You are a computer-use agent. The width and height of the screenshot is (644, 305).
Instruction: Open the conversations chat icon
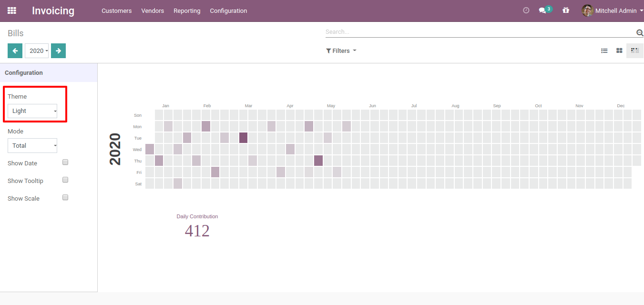click(542, 10)
